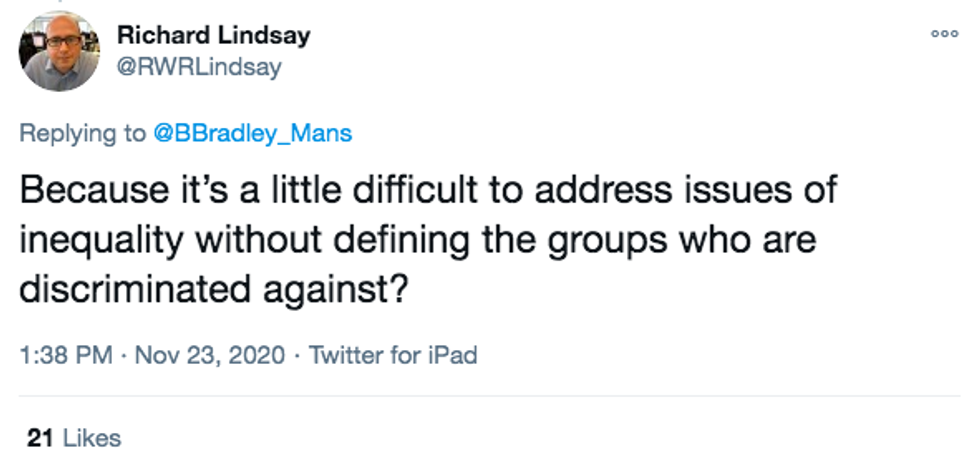Click the number 21 in likes count
Image resolution: width=980 pixels, height=473 pixels.
click(x=40, y=438)
